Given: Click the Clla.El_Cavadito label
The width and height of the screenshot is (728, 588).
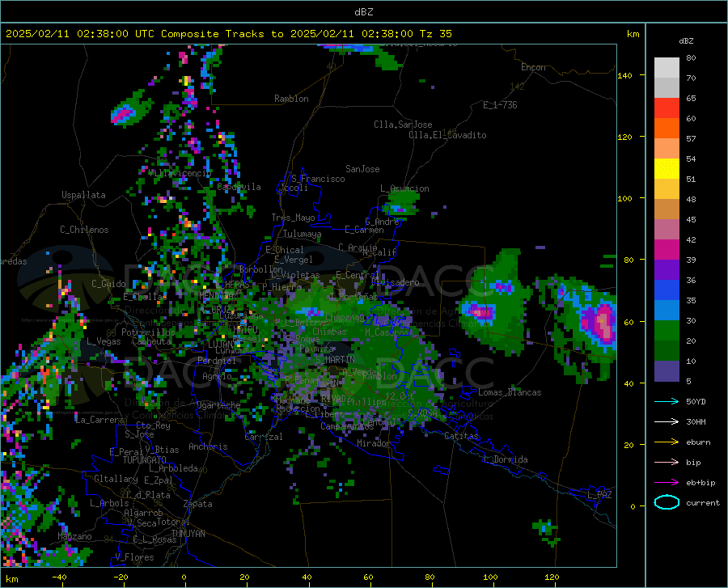Looking at the screenshot, I should [447, 135].
